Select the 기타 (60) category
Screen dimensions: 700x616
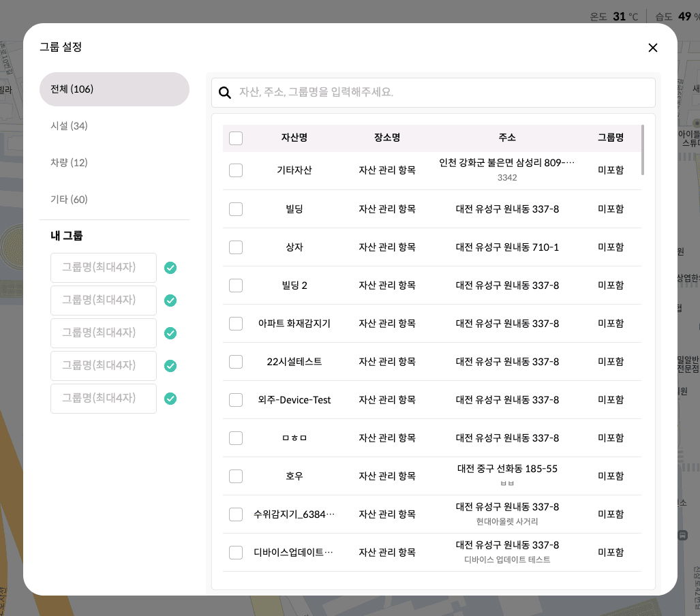coord(70,199)
